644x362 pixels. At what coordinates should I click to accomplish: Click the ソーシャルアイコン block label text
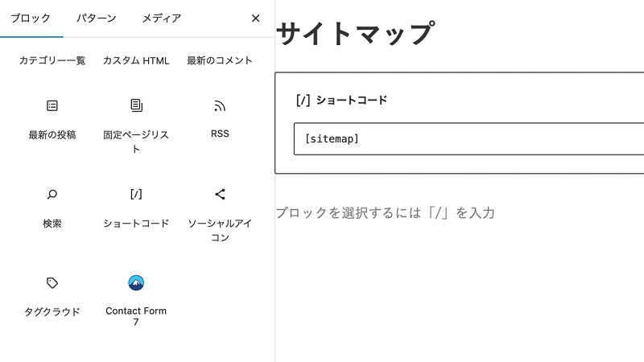click(220, 230)
